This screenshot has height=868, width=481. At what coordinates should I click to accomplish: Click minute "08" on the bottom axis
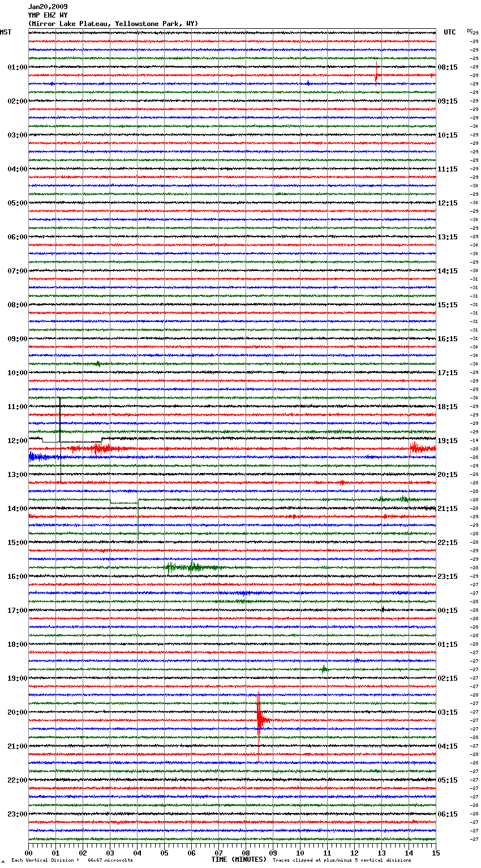tap(246, 853)
